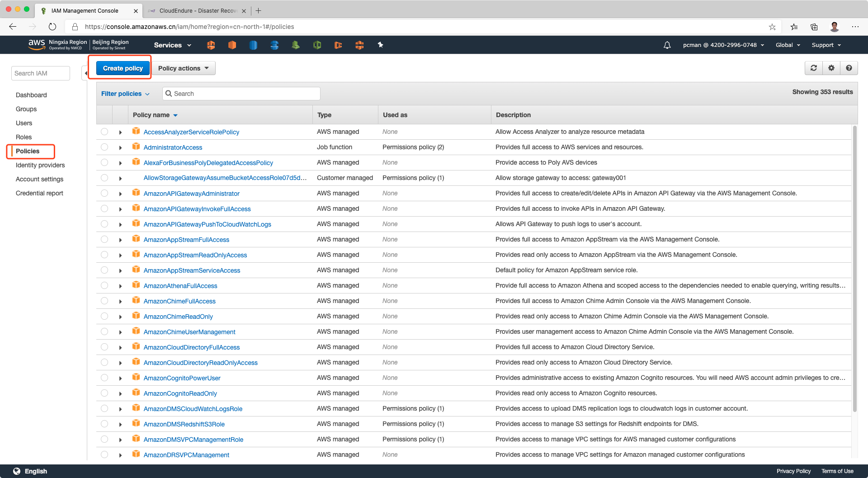This screenshot has width=868, height=478.
Task: Click the pin shortcut icon in AWS navbar
Action: (x=380, y=45)
